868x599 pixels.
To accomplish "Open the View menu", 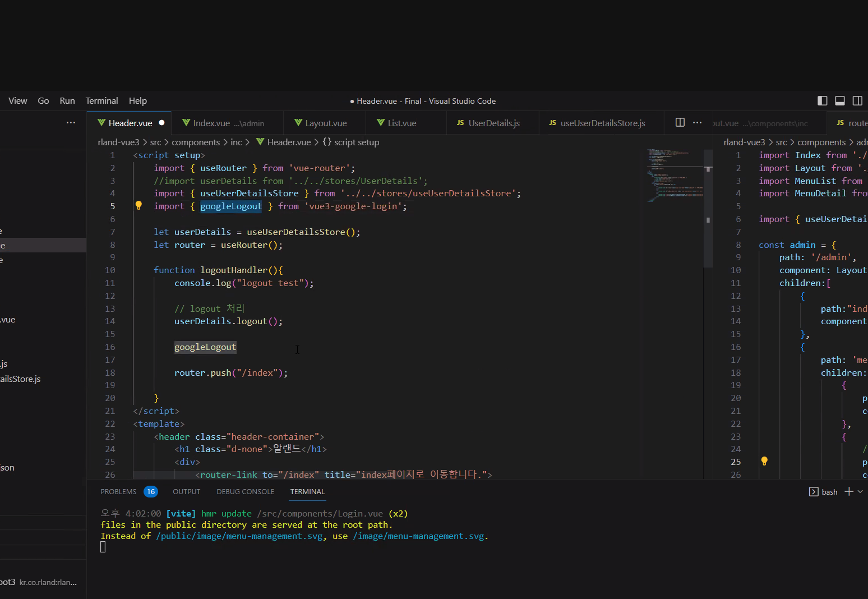I will click(x=18, y=101).
